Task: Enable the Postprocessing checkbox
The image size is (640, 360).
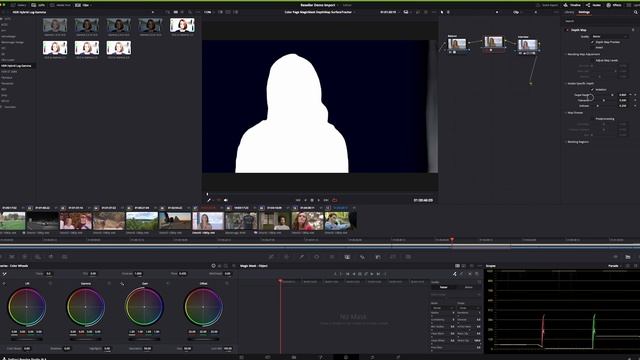Action: pyautogui.click(x=593, y=119)
